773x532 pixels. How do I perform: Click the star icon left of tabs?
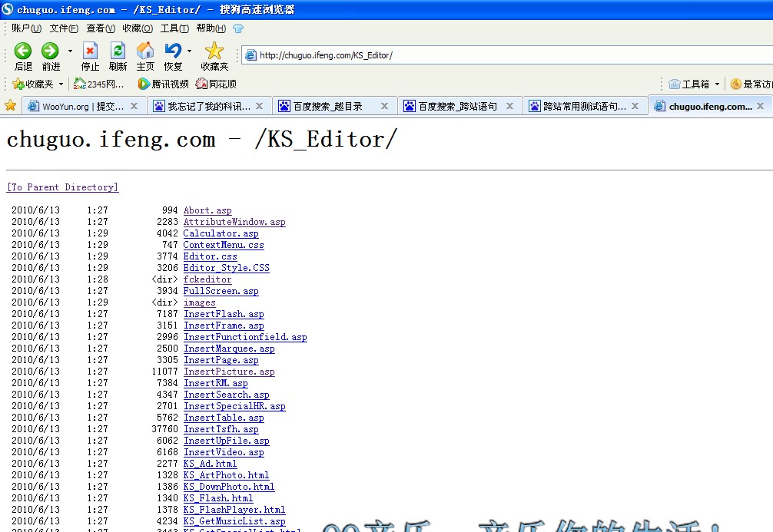10,105
